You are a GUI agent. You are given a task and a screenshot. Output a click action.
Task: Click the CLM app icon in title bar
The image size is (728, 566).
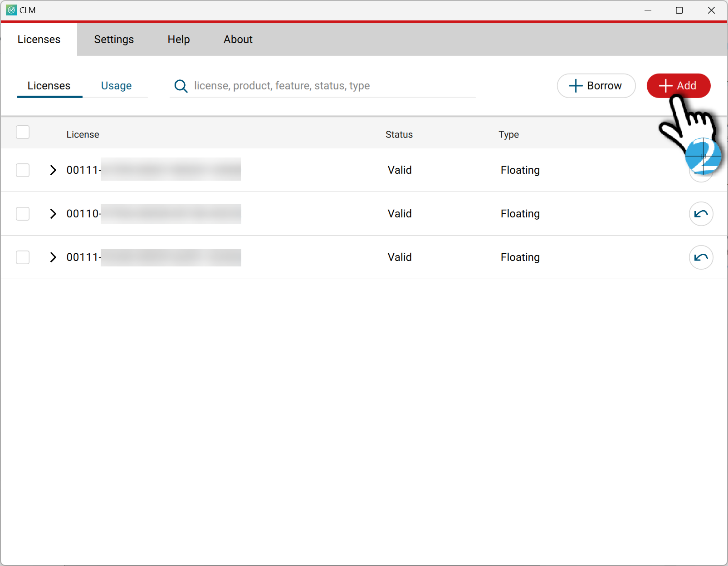11,10
